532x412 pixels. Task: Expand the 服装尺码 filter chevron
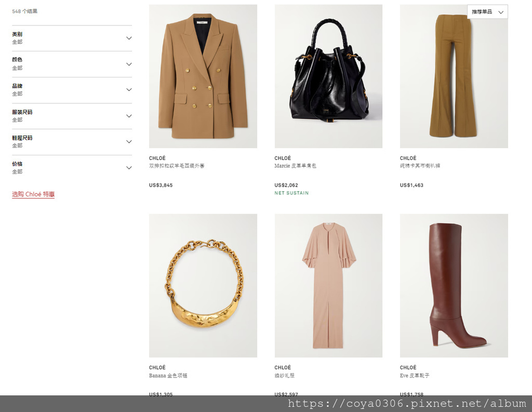129,116
